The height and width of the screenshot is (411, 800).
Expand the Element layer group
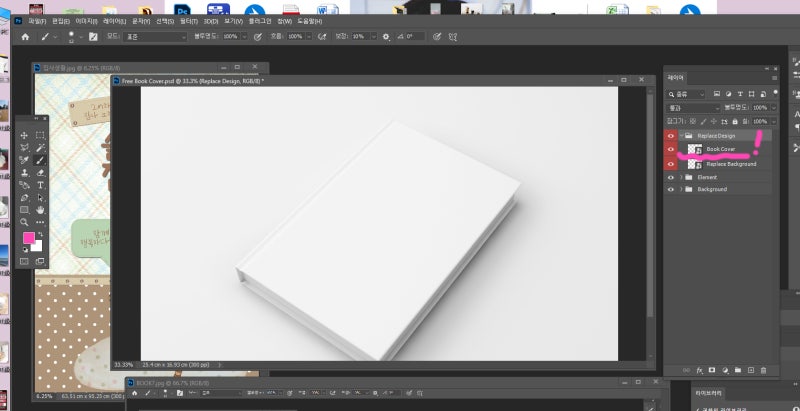click(x=681, y=177)
